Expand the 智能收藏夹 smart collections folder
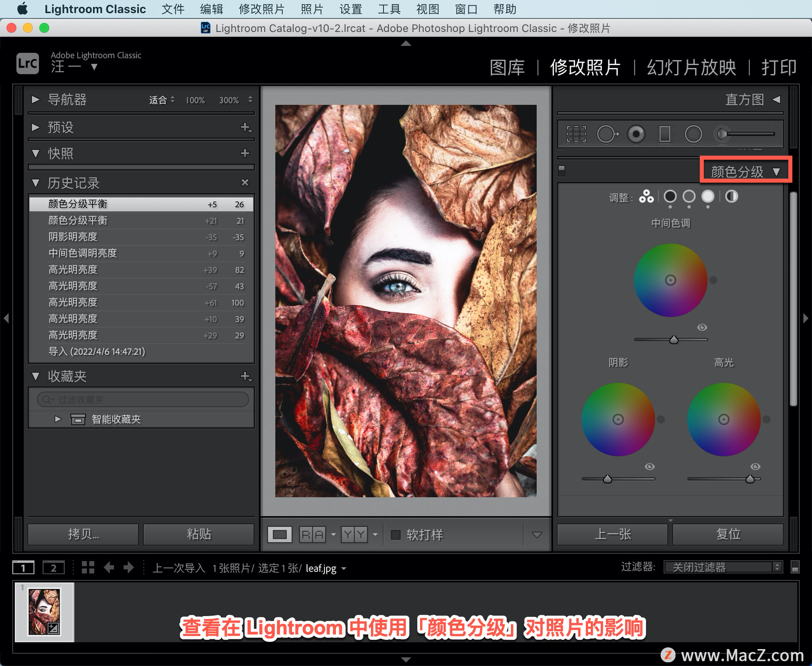812x666 pixels. tap(58, 419)
